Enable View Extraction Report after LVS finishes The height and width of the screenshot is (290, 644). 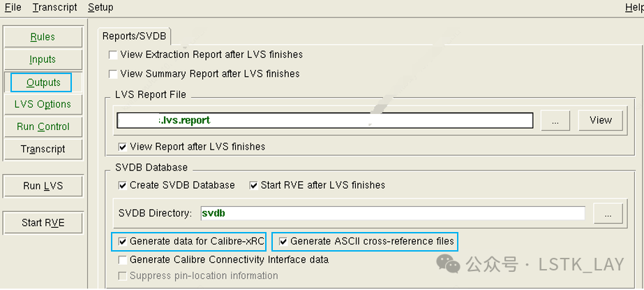click(x=114, y=55)
